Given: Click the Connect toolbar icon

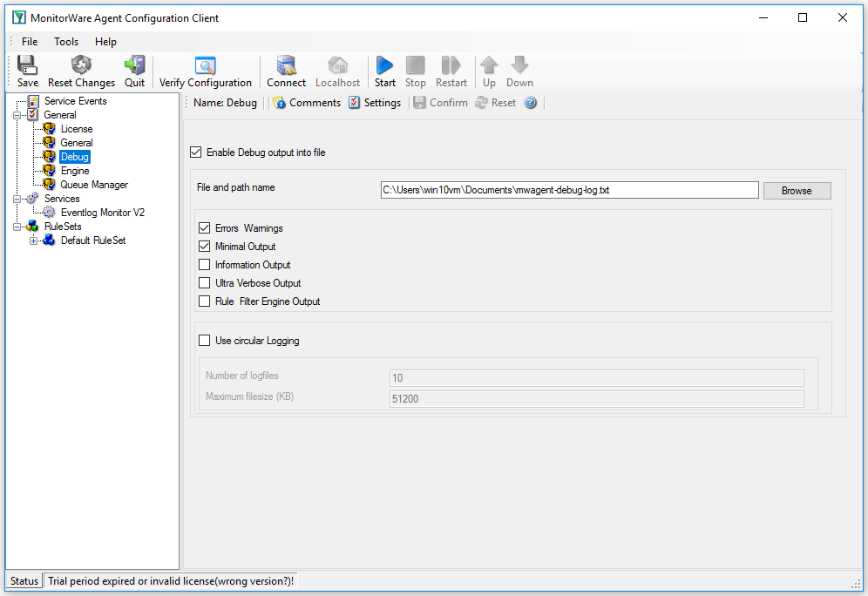Looking at the screenshot, I should tap(286, 65).
